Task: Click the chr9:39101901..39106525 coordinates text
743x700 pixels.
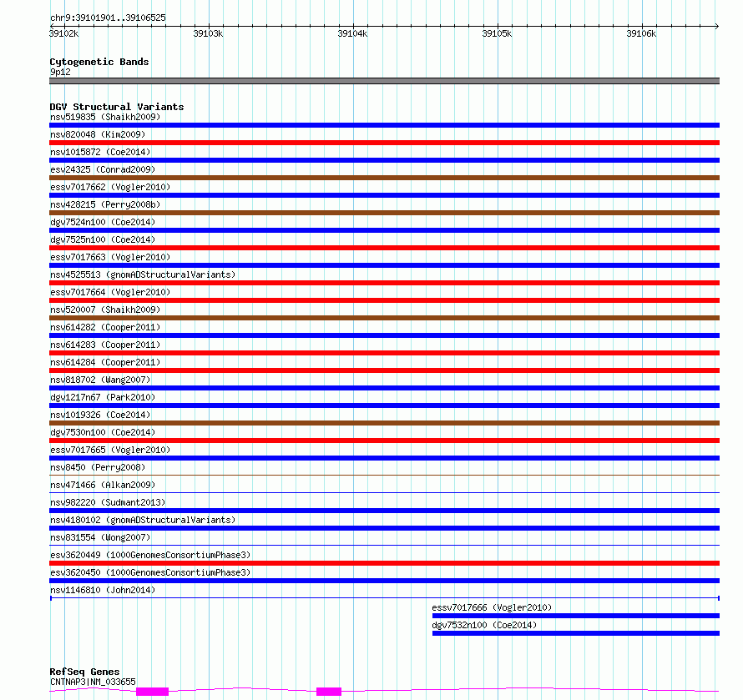Action: pyautogui.click(x=108, y=18)
